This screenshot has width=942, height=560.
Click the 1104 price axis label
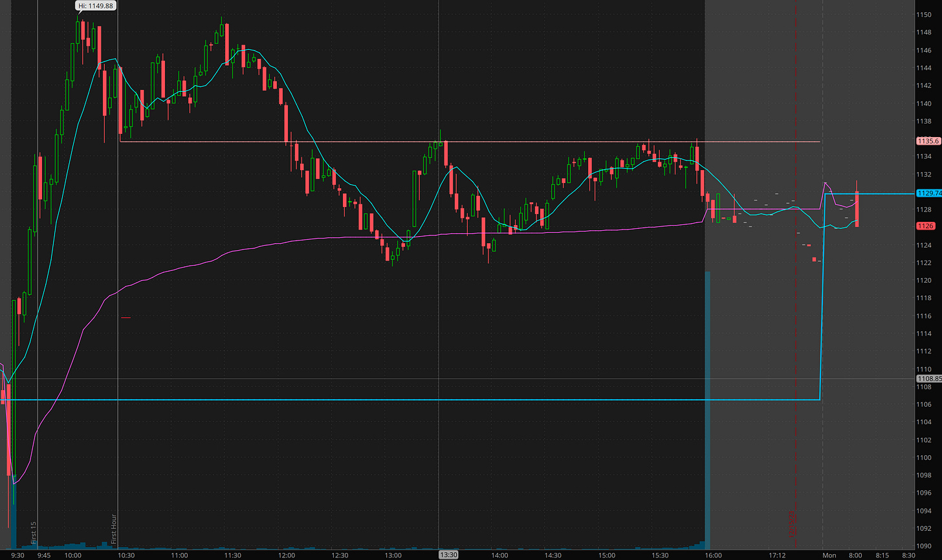923,422
